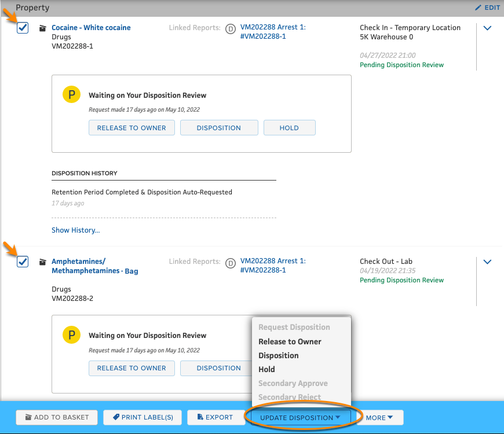Uncheck the Amphetamines property checkbox

coord(22,262)
